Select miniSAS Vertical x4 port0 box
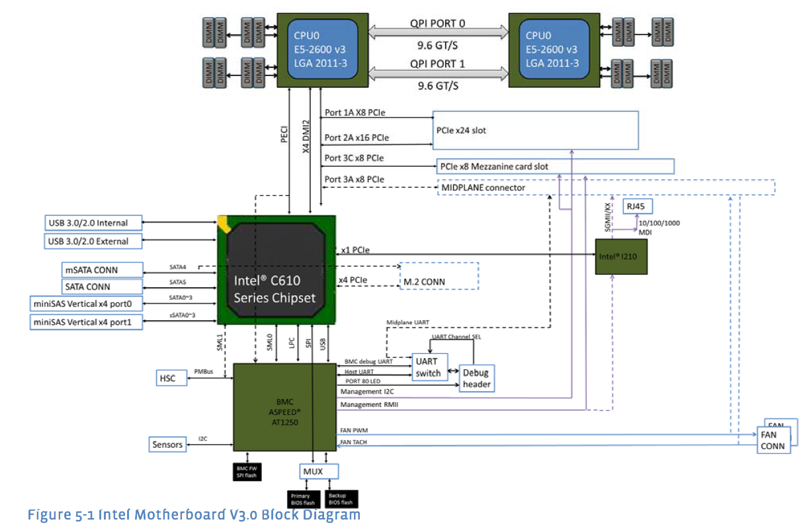Screen dimensions: 811x532 point(86,304)
